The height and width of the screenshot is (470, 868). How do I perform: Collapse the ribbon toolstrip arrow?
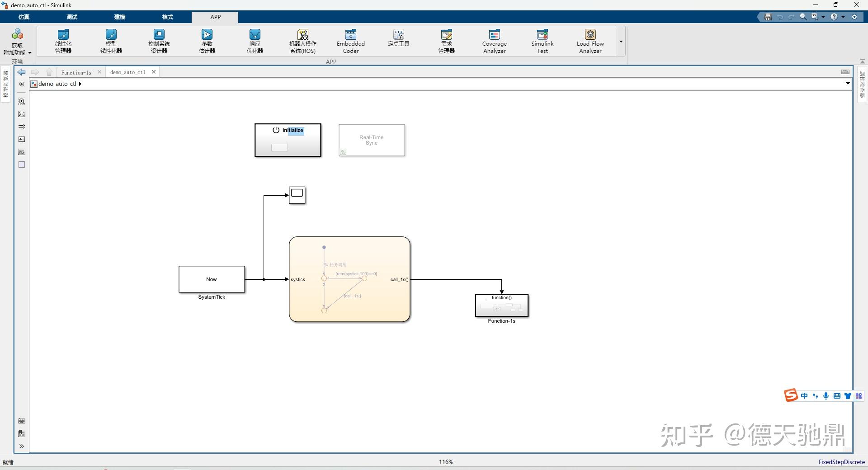click(x=862, y=61)
